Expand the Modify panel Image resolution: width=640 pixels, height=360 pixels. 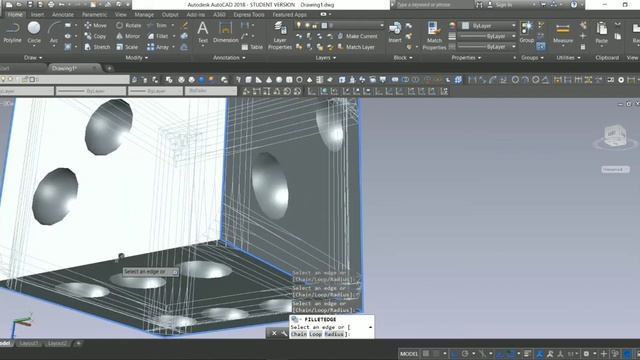pos(137,58)
